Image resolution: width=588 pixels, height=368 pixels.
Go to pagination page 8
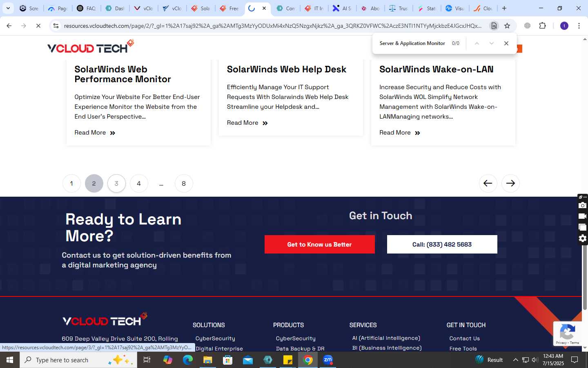pos(184,183)
